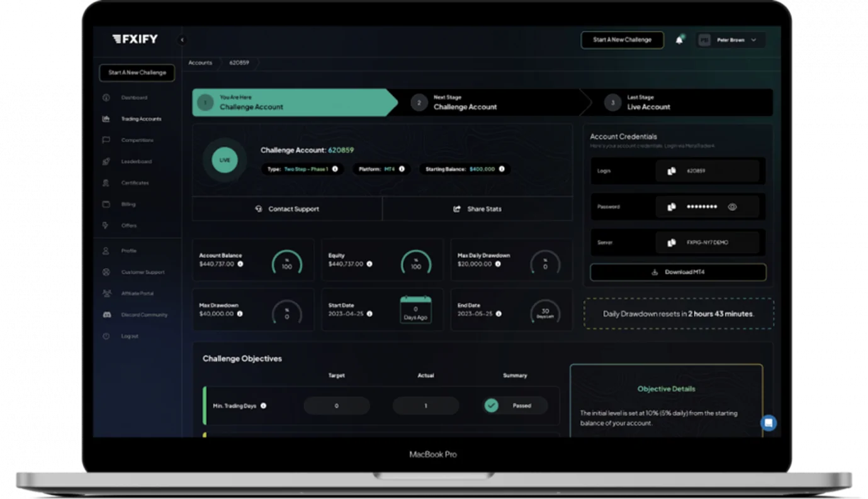868x499 pixels.
Task: Expand the Peter Brown profile menu
Action: pyautogui.click(x=730, y=40)
